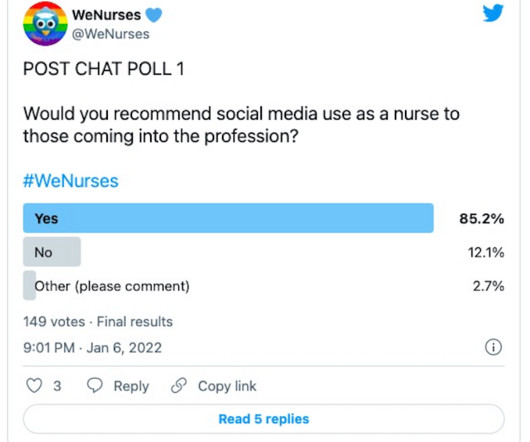Click the Reply label
Viewport: 530px width, 442px height.
[131, 386]
